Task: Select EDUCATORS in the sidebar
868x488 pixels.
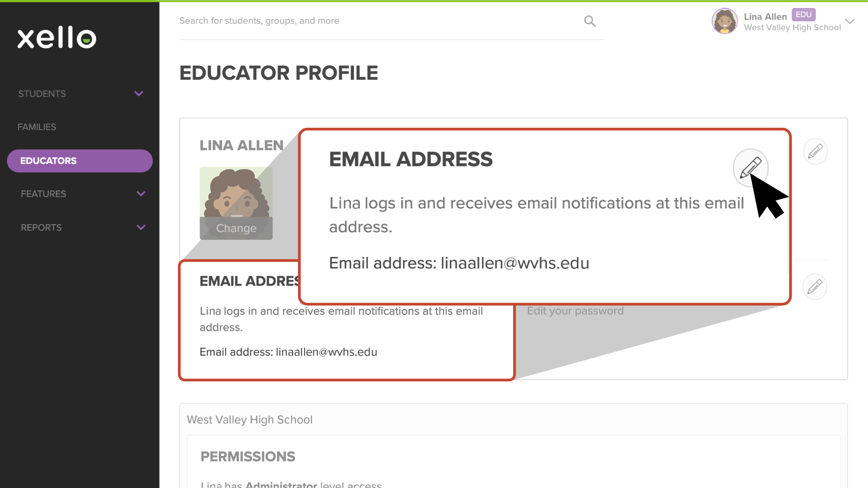Action: click(80, 161)
